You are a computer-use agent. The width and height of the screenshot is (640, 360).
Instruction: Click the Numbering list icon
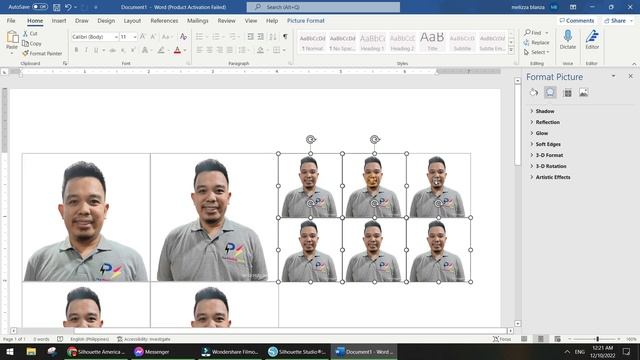pyautogui.click(x=216, y=37)
